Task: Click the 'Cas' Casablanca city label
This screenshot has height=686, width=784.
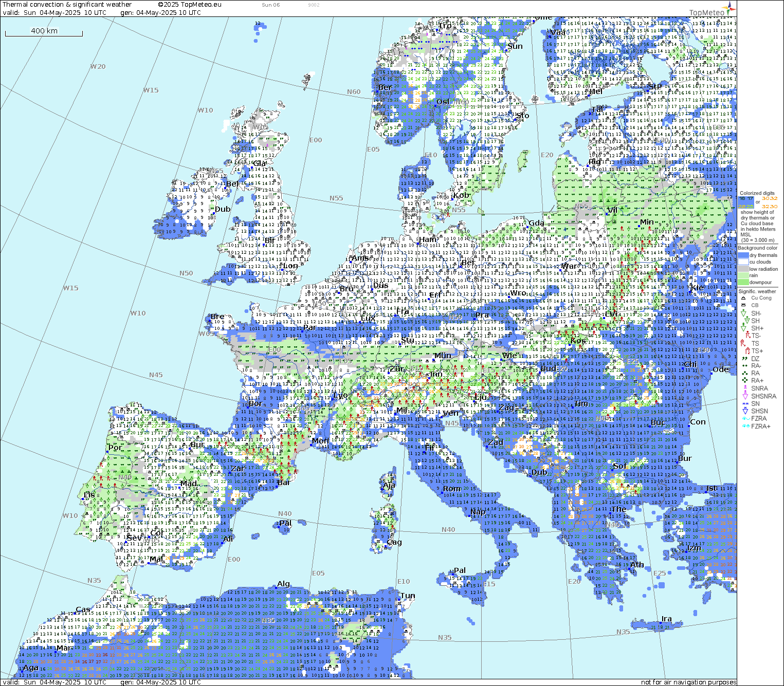Action: (83, 610)
